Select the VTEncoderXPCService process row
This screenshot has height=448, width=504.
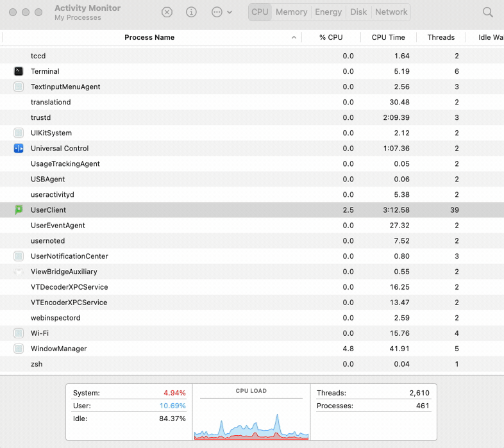coord(252,303)
